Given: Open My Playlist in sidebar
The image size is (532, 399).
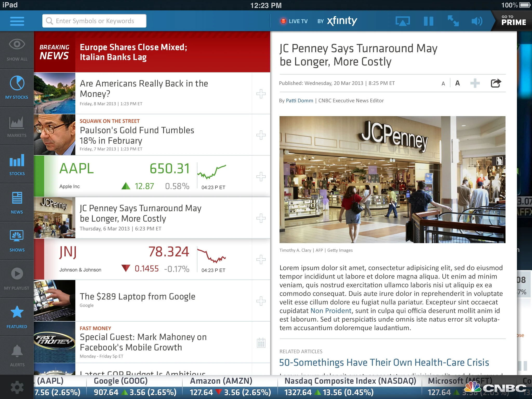Looking at the screenshot, I should pyautogui.click(x=17, y=279).
